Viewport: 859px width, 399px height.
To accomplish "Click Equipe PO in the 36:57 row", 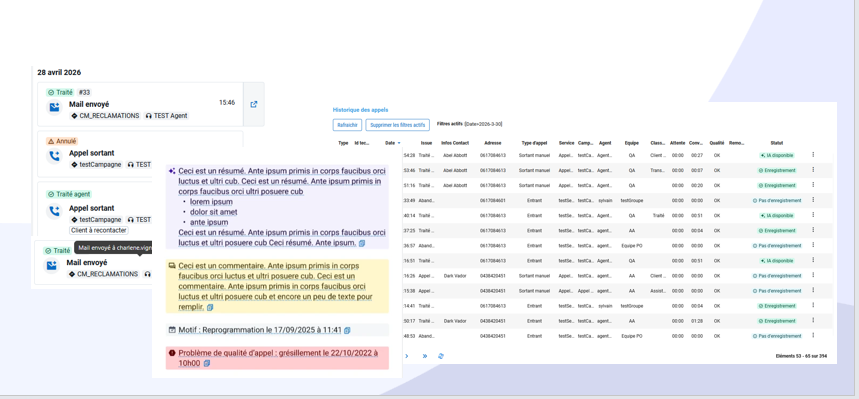I will pyautogui.click(x=632, y=246).
